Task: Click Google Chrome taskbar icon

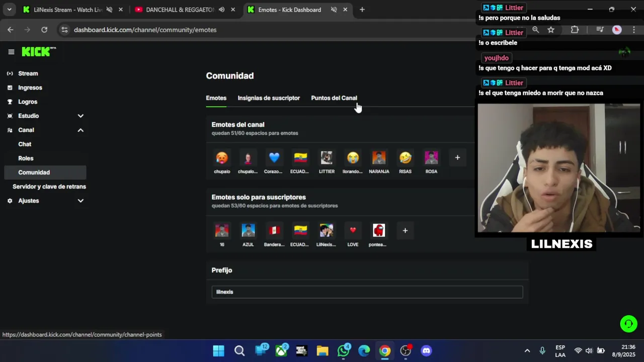Action: pyautogui.click(x=385, y=351)
